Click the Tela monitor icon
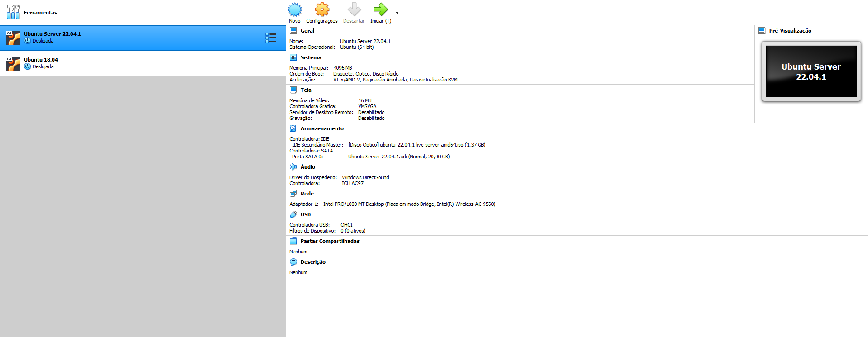 (x=293, y=90)
